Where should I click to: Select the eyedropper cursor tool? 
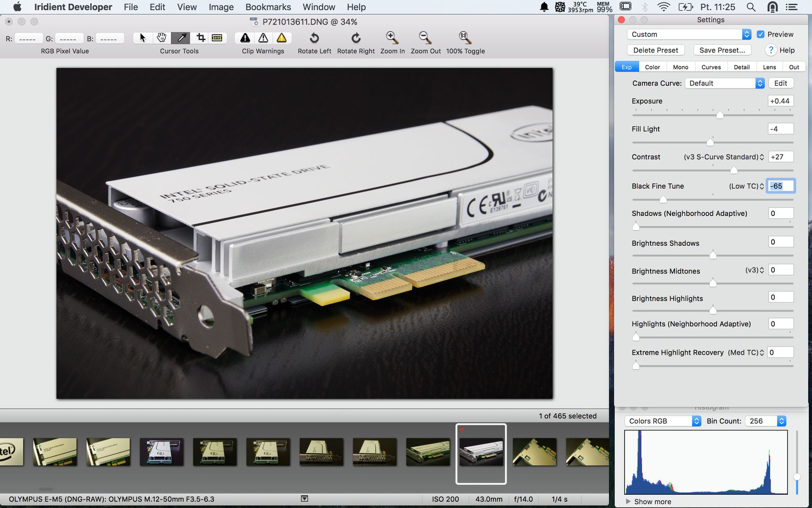click(x=180, y=38)
